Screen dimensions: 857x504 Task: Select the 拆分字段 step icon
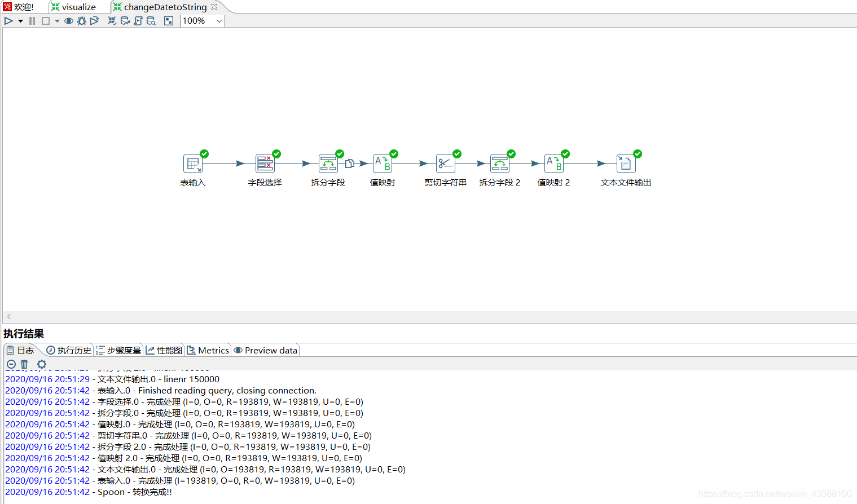(x=328, y=163)
